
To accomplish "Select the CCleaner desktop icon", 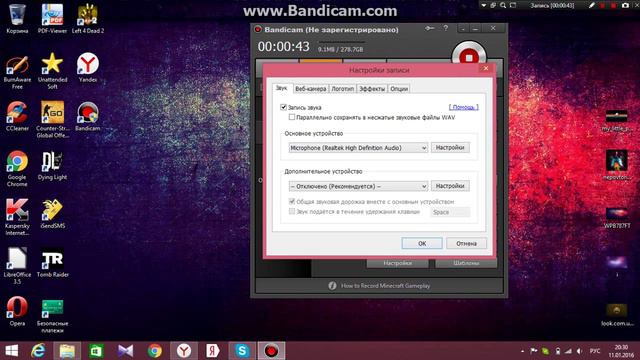I will pyautogui.click(x=17, y=116).
